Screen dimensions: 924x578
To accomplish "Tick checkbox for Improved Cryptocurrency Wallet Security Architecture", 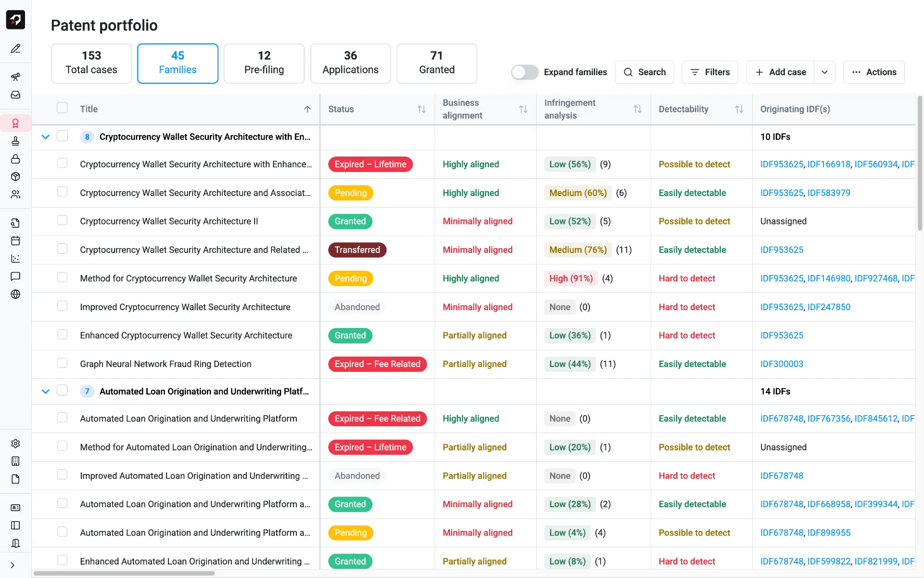I will tap(62, 306).
